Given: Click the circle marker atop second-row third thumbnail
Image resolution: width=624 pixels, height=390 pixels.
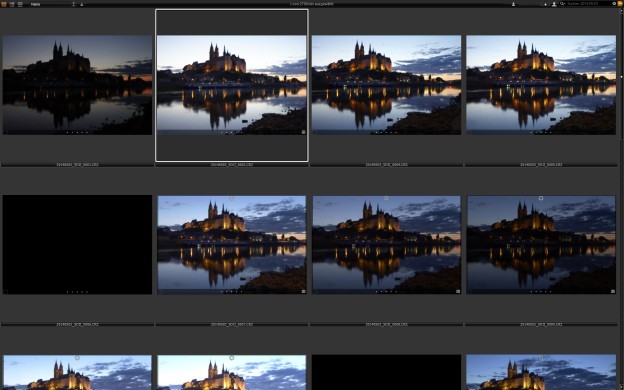Looking at the screenshot, I should click(386, 198).
